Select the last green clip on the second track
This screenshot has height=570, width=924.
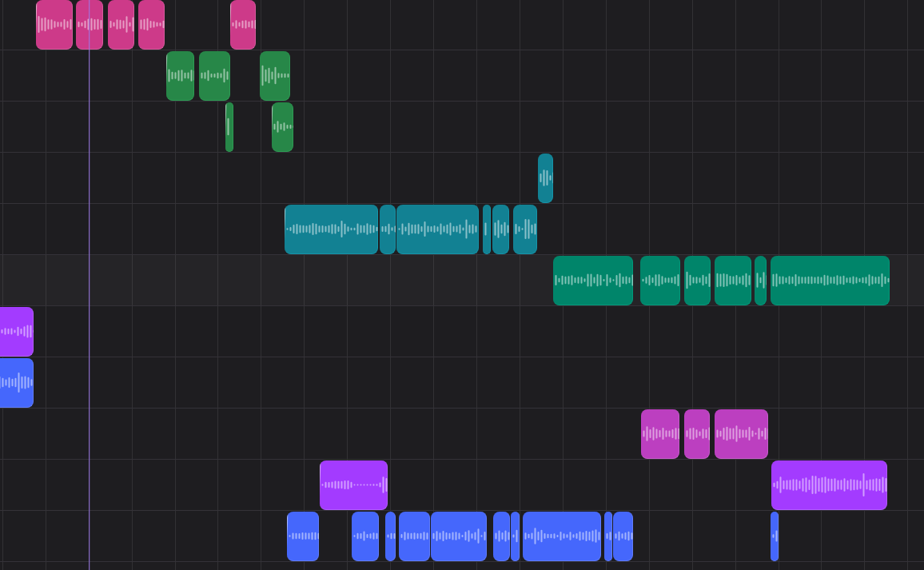tap(275, 75)
